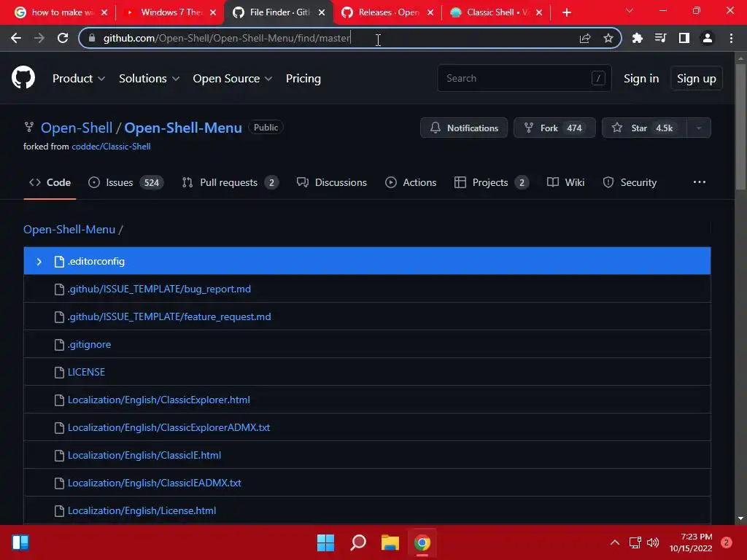
Task: Open the Projects tab
Action: pyautogui.click(x=492, y=182)
